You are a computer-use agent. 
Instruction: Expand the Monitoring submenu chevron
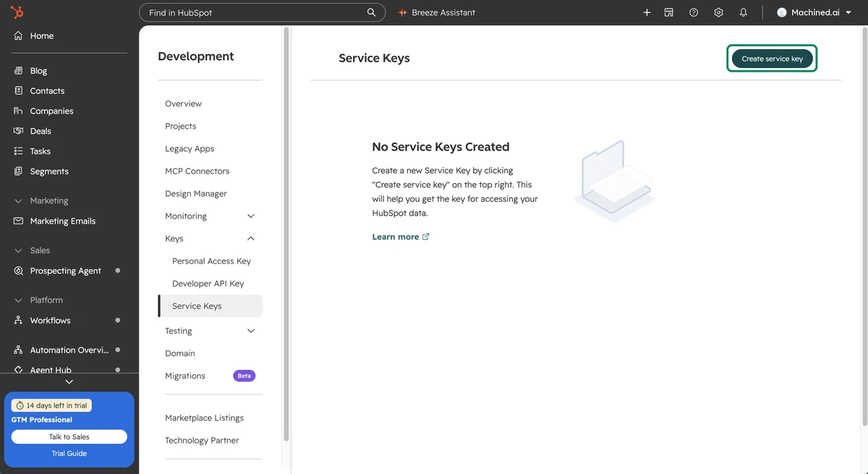(x=251, y=216)
